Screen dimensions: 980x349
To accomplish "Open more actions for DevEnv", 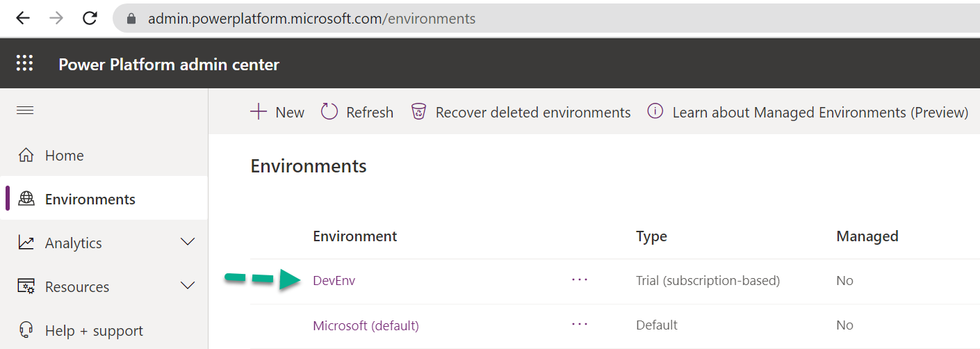I will tap(580, 280).
